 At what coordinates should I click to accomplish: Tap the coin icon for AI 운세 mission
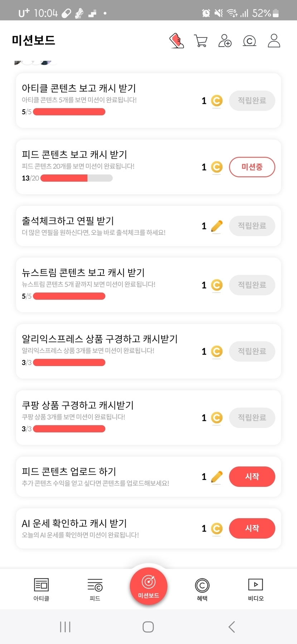point(216,528)
